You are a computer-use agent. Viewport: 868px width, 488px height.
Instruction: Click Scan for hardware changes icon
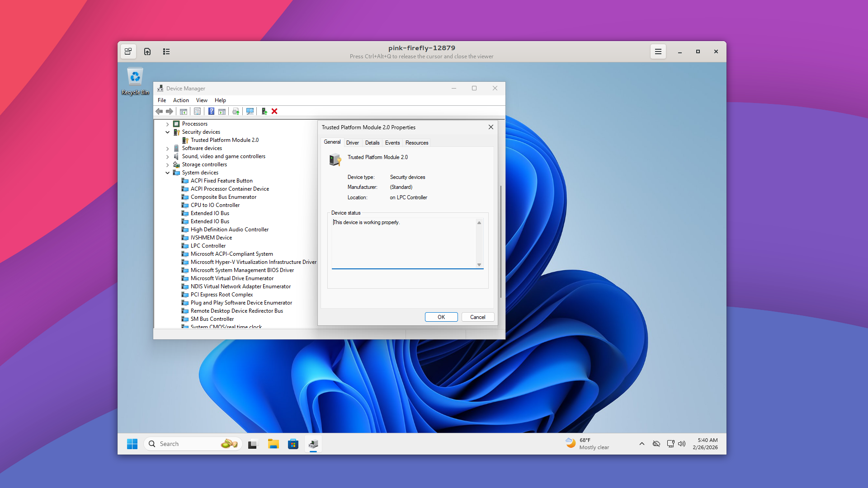pos(250,111)
